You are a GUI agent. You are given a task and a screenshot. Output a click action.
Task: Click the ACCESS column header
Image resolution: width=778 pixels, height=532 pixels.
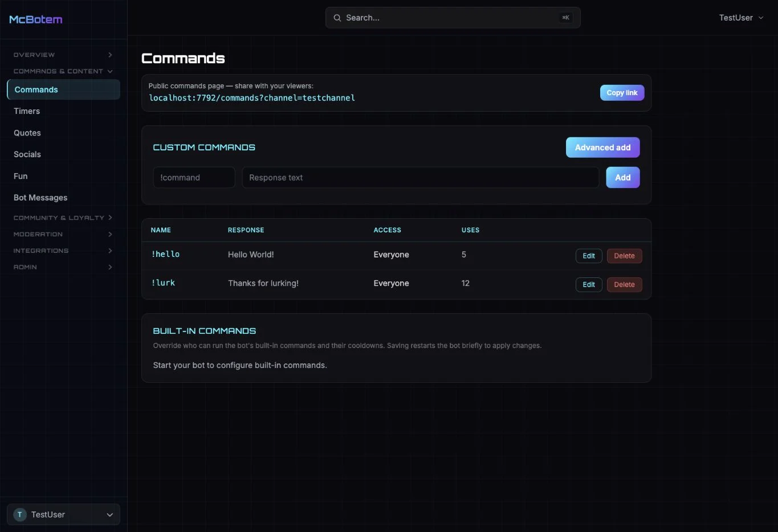pos(387,230)
